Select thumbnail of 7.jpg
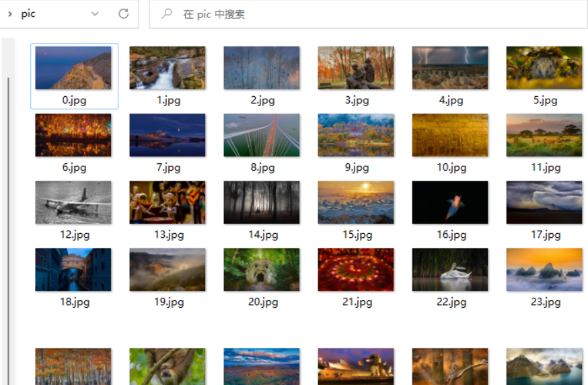 click(x=168, y=135)
